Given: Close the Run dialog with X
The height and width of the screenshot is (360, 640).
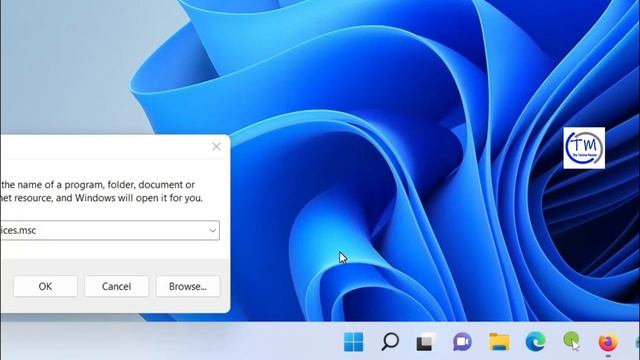Looking at the screenshot, I should click(x=216, y=147).
